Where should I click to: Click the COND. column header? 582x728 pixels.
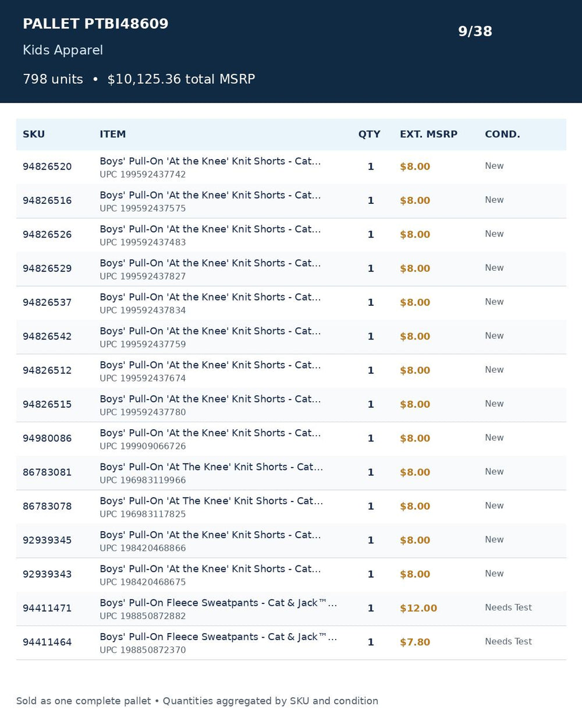tap(502, 134)
